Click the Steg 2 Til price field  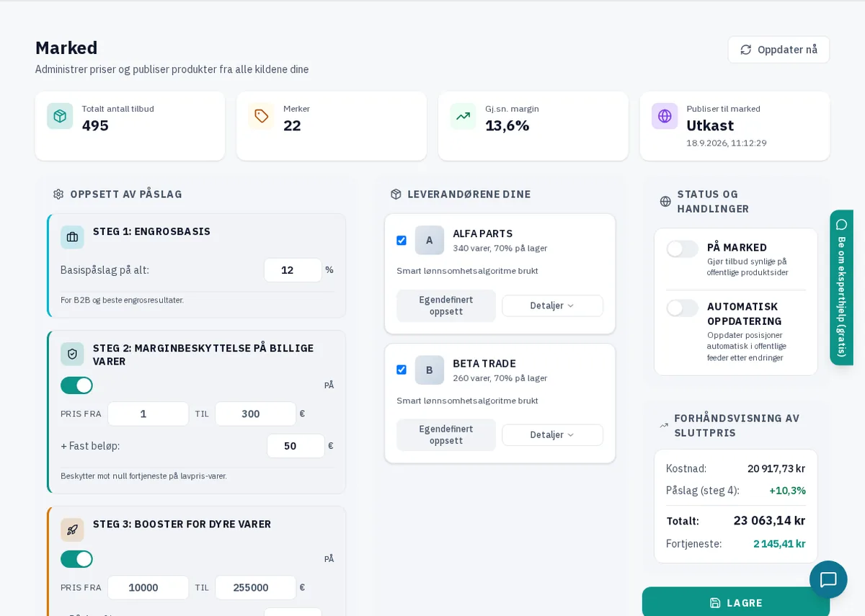coord(255,414)
